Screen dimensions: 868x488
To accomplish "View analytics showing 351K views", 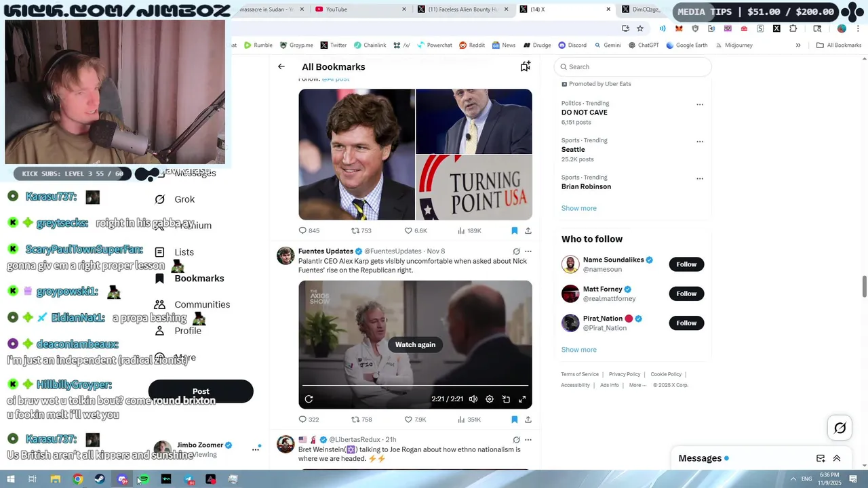I will [469, 420].
